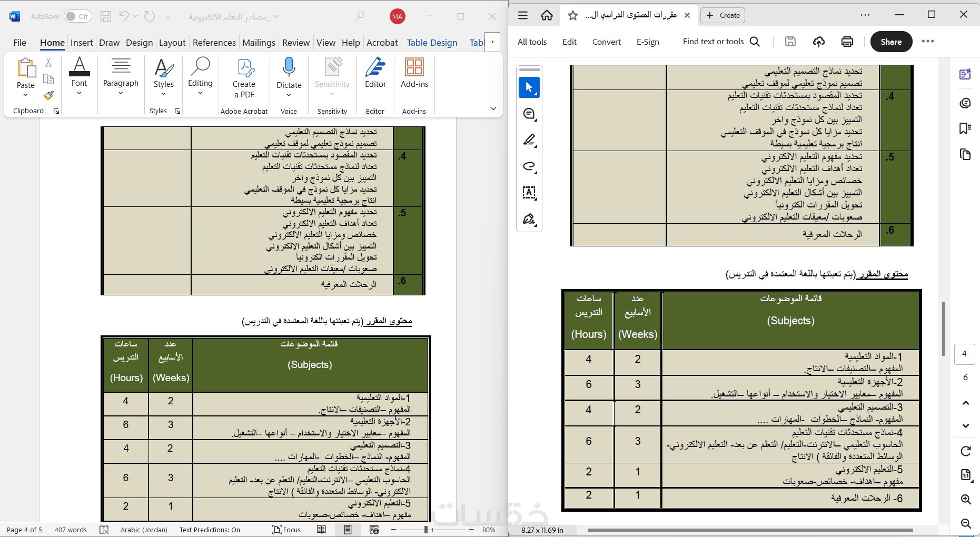Switch to the Draw ribbon tab
The width and height of the screenshot is (980, 537).
(110, 43)
